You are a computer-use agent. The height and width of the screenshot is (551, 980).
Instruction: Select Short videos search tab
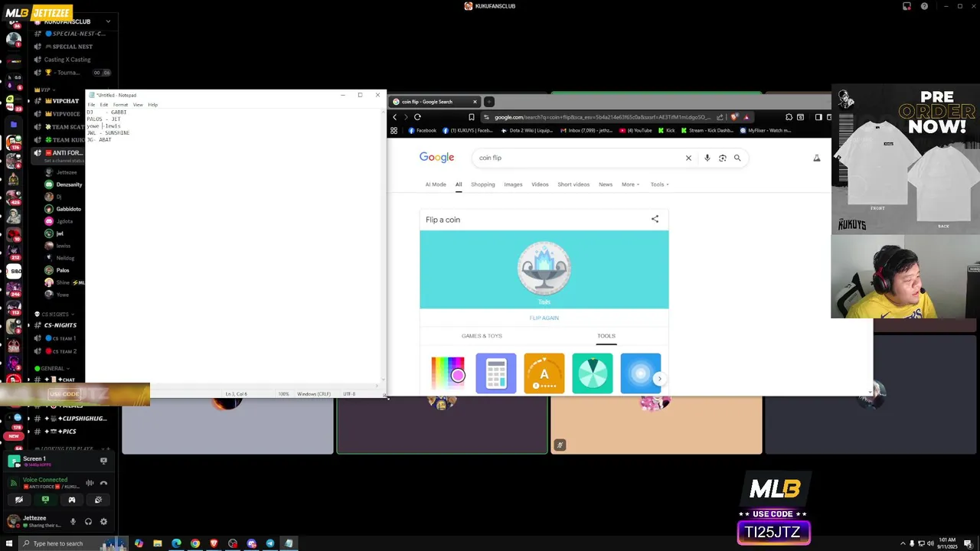tap(573, 184)
